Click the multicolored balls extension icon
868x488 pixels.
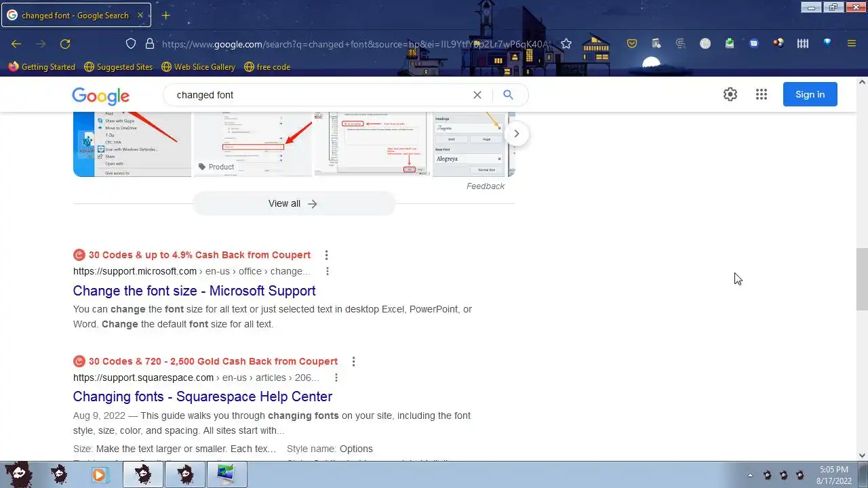pyautogui.click(x=778, y=43)
